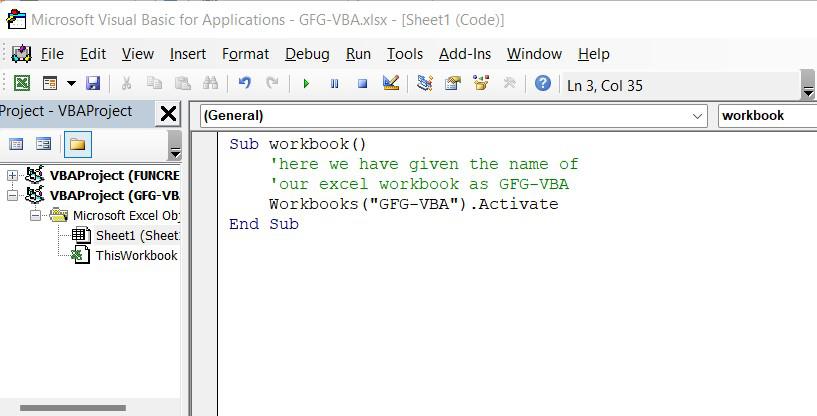Click the View Code button in Project pane

pyautogui.click(x=16, y=145)
